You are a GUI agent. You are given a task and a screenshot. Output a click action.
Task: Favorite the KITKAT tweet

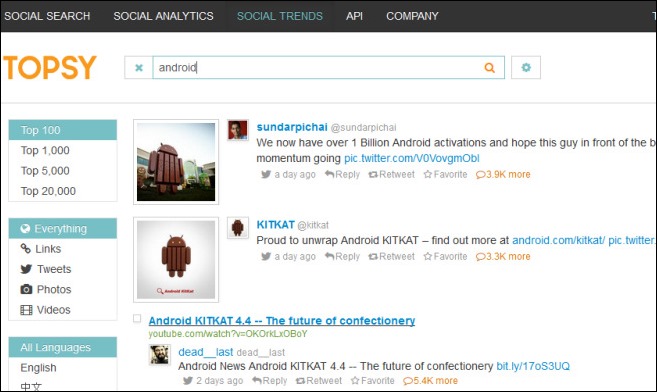point(445,256)
